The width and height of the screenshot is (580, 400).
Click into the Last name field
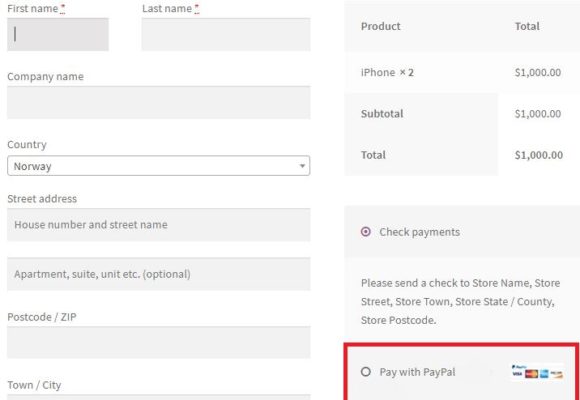click(226, 34)
